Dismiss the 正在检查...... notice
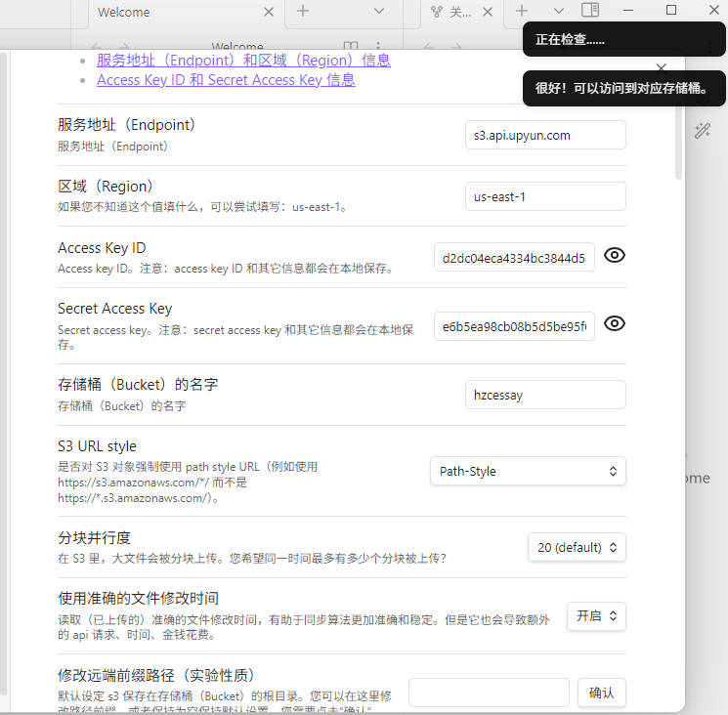Viewport: 728px width, 715px height. click(x=624, y=39)
